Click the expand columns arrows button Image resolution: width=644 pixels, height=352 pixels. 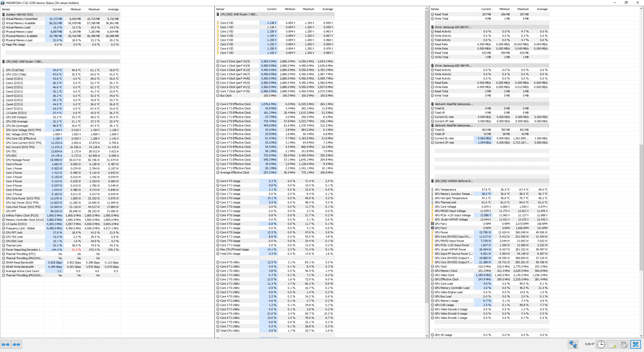click(x=6, y=344)
